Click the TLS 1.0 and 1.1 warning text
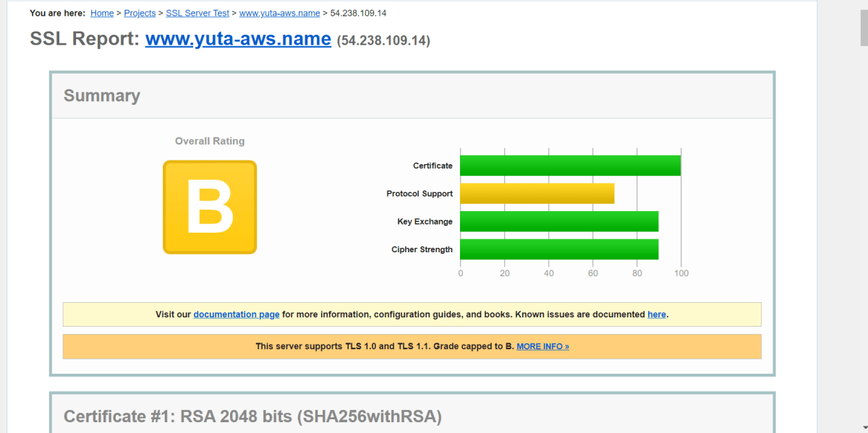Viewport: 868px width, 433px height. tap(385, 346)
